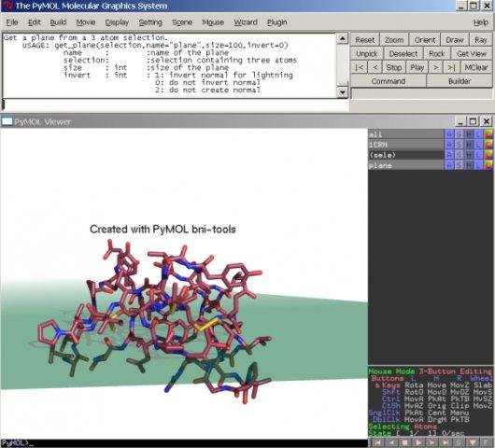Image resolution: width=495 pixels, height=448 pixels.
Task: Click the Deselect button
Action: pyautogui.click(x=403, y=53)
